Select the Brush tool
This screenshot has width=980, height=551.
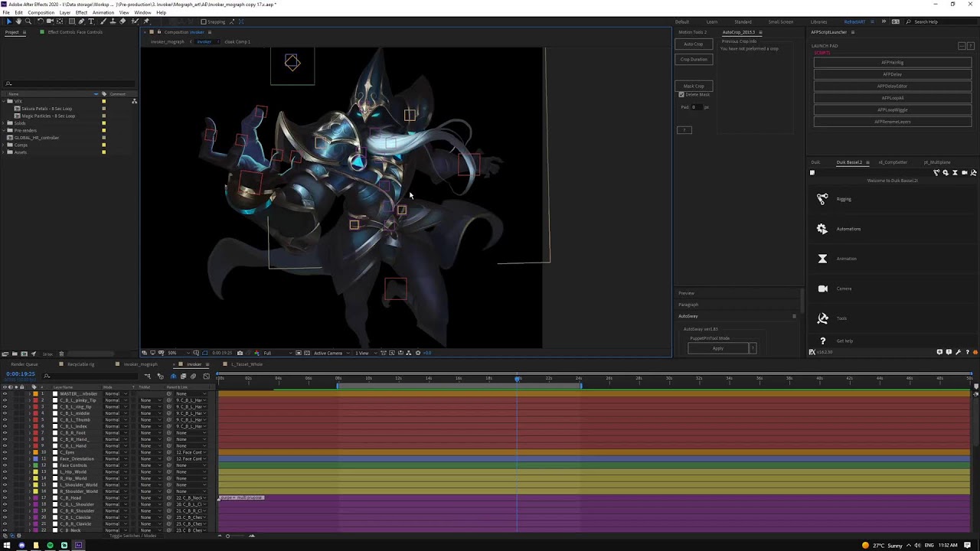pos(103,21)
